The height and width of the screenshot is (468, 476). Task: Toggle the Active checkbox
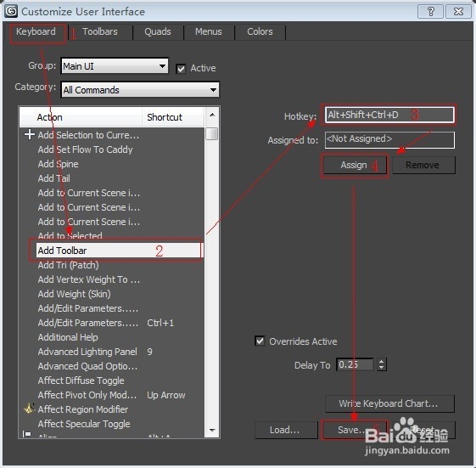181,69
